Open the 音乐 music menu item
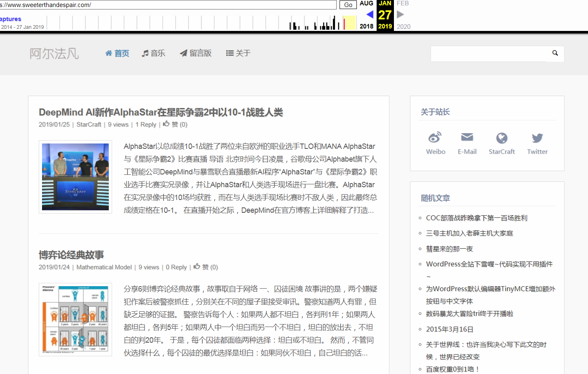The height and width of the screenshot is (374, 588). (153, 53)
